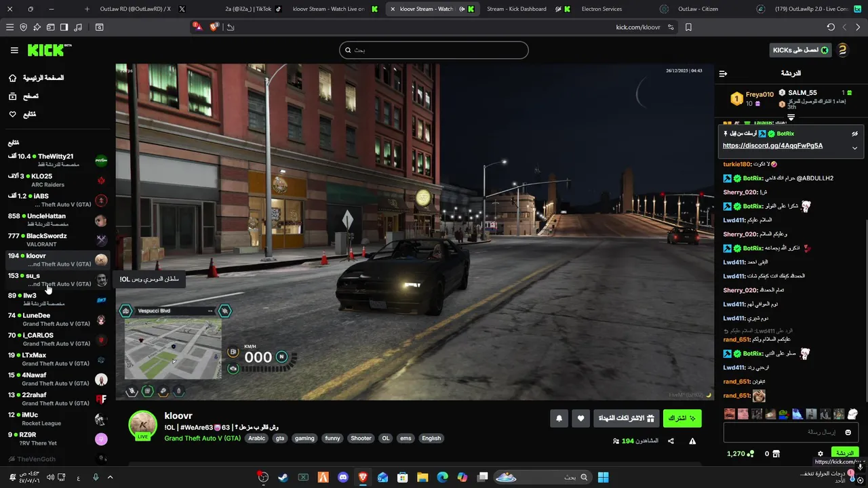Click the gift subscriptions button
Viewport: 868px width, 488px height.
pos(626,418)
